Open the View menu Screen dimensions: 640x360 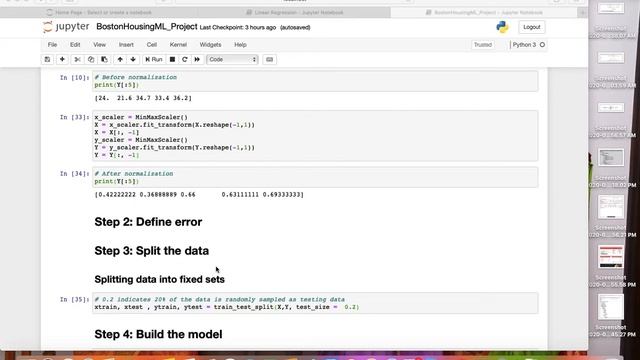click(x=99, y=45)
